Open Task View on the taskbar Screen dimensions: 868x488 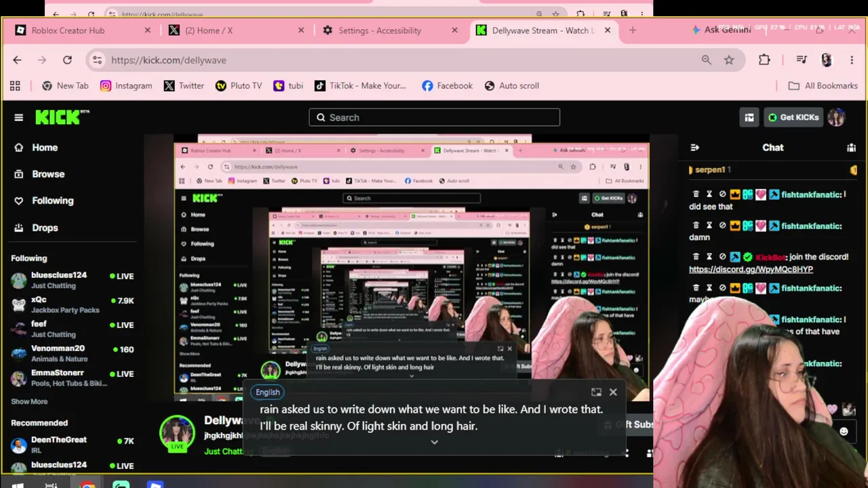tap(52, 484)
